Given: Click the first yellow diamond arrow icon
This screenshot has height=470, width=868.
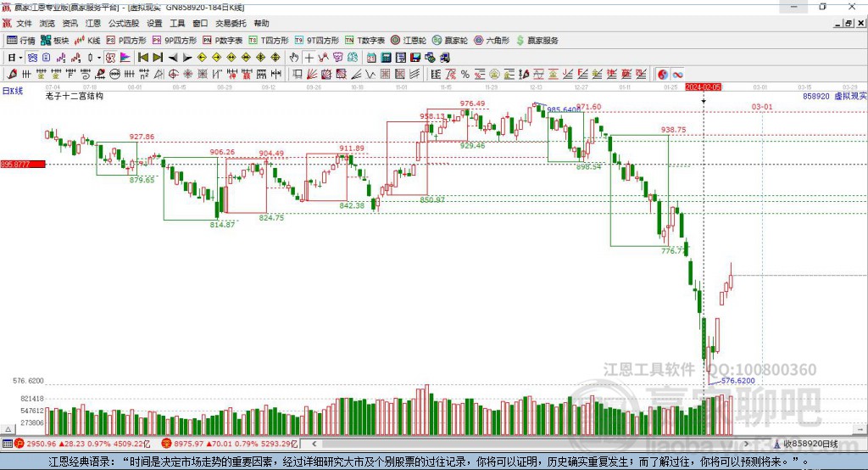Looking at the screenshot, I should pos(202,57).
